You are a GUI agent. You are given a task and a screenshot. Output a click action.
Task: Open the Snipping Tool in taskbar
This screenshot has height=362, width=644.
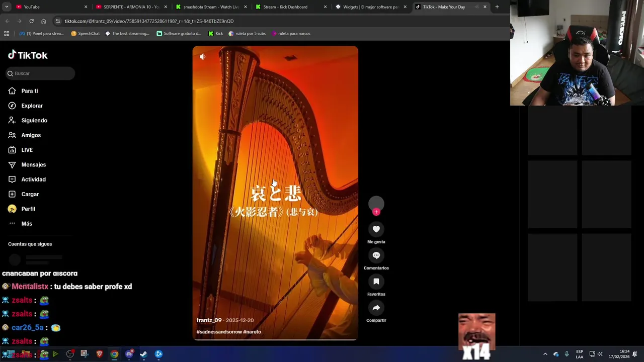[x=85, y=354]
